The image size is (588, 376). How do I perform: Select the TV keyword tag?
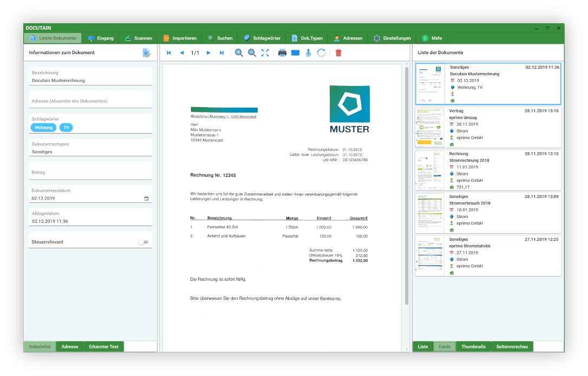point(66,128)
